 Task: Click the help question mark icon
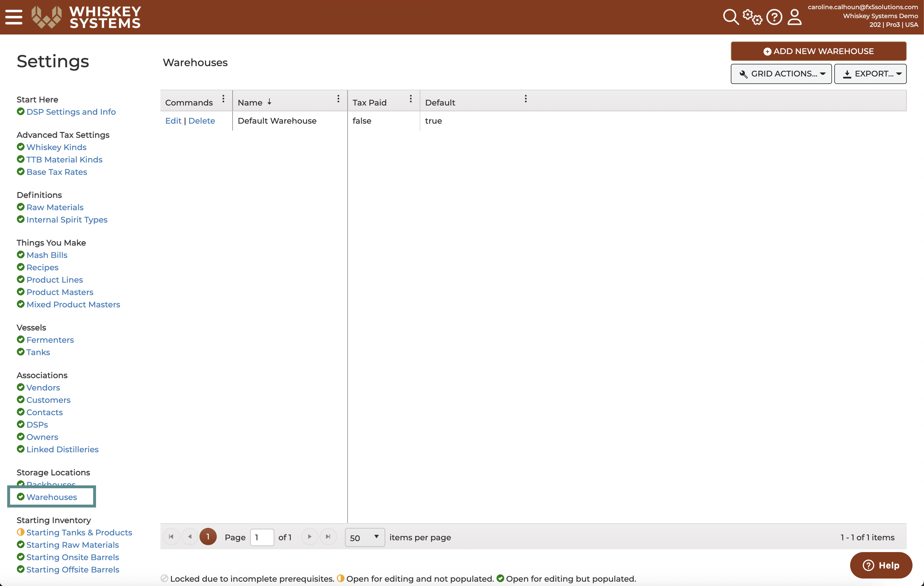[774, 17]
